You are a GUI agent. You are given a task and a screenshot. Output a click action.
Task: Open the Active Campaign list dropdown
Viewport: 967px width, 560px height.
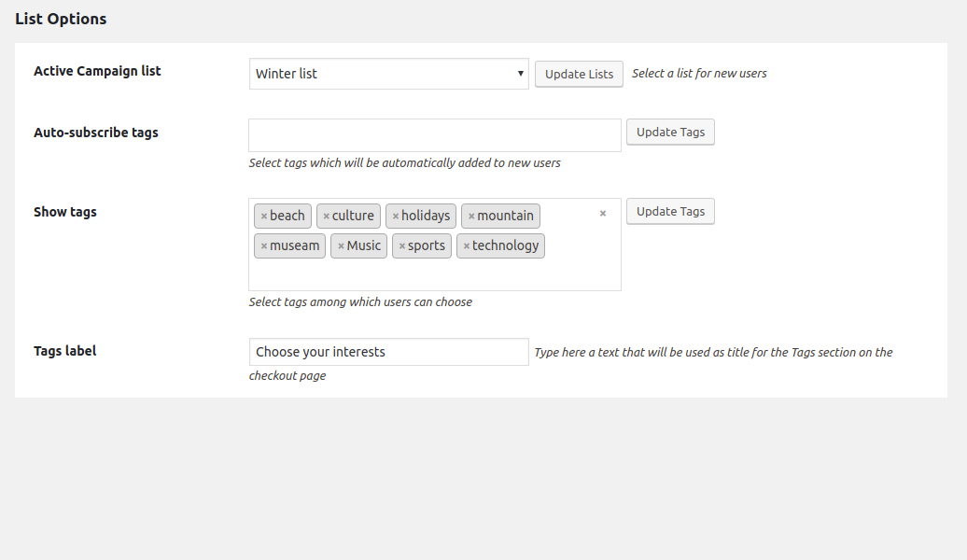pyautogui.click(x=388, y=74)
